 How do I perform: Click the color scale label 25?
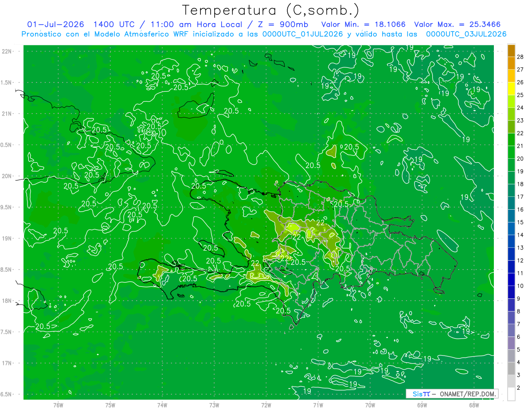[x=520, y=95]
